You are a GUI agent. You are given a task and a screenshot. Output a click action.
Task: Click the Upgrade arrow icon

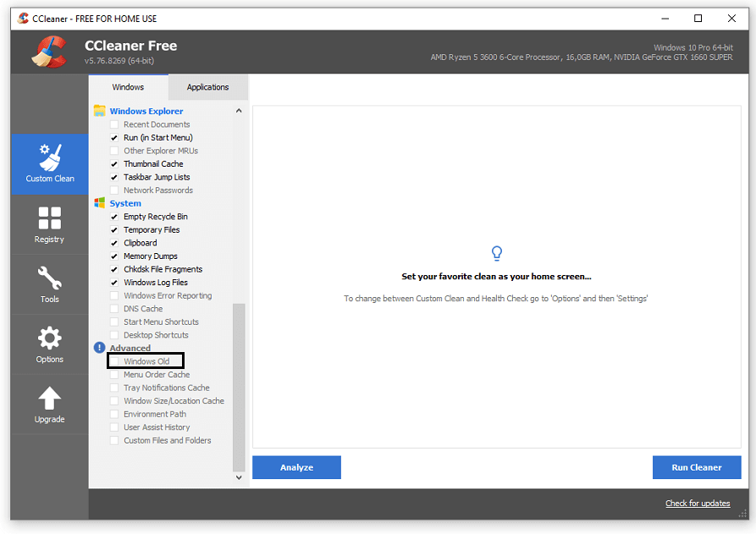50,398
